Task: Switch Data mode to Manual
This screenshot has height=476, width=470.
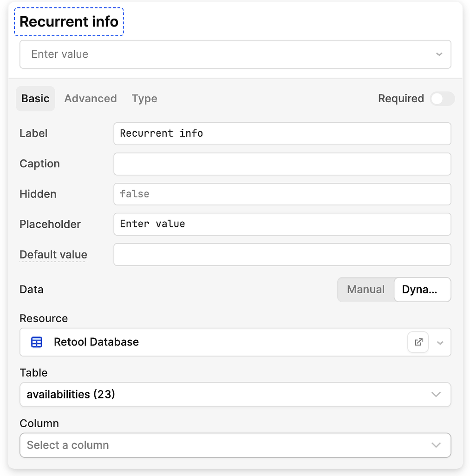Action: click(366, 289)
